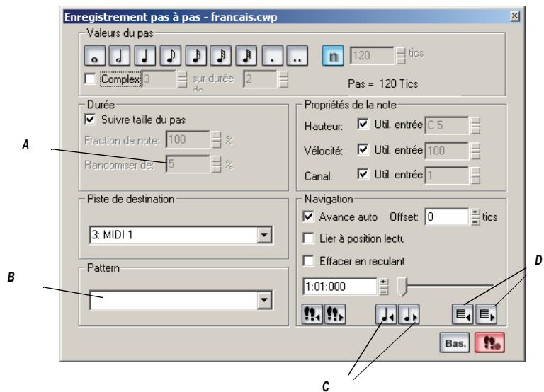Select the 64th note step value
Image resolution: width=544 pixels, height=392 pixels.
(246, 56)
